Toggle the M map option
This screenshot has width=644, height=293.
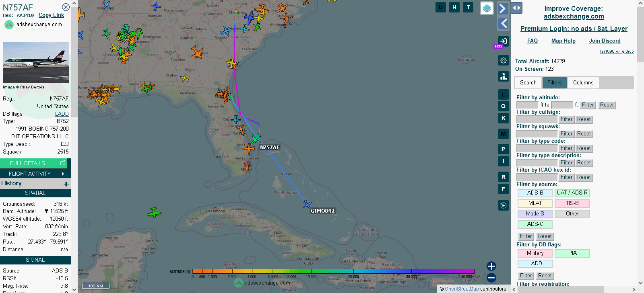504,134
